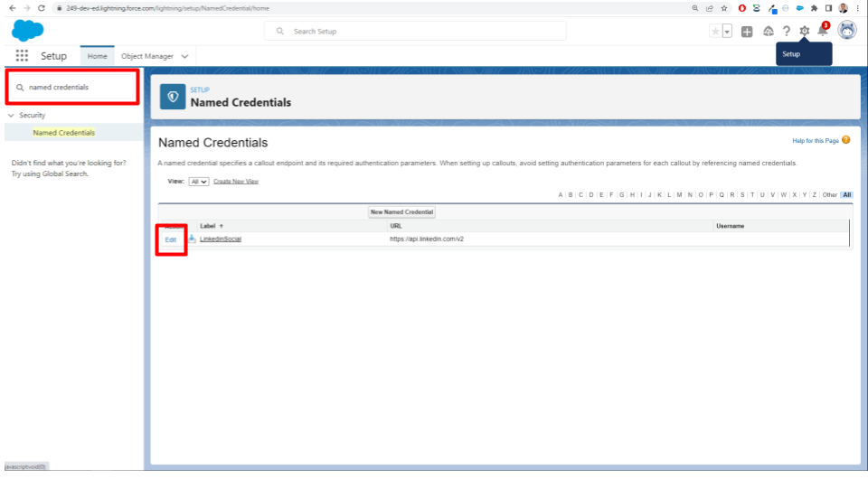Click Edit for LinkedinSocial
Screen dimensions: 868x488
pyautogui.click(x=171, y=239)
